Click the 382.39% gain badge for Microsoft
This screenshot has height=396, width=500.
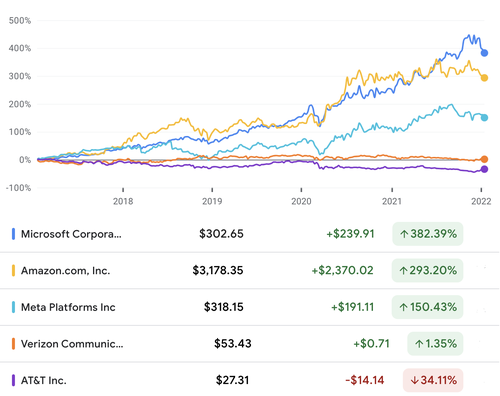point(428,234)
